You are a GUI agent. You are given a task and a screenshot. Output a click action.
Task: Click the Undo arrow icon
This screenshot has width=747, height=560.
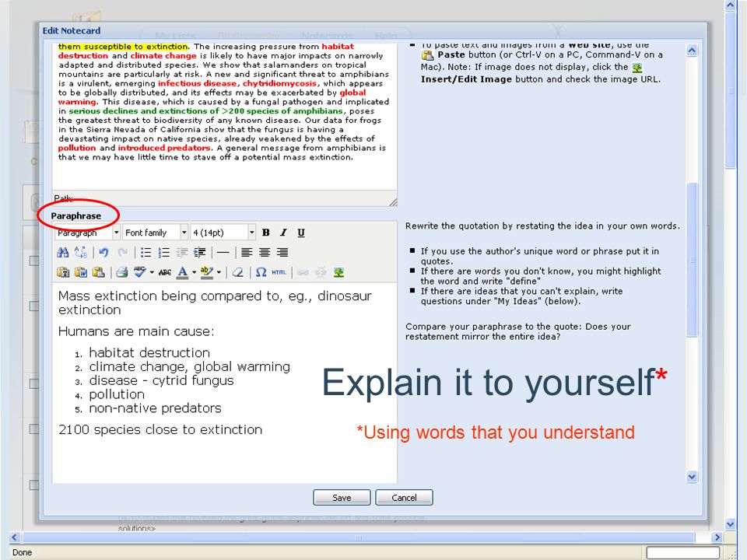(x=103, y=252)
